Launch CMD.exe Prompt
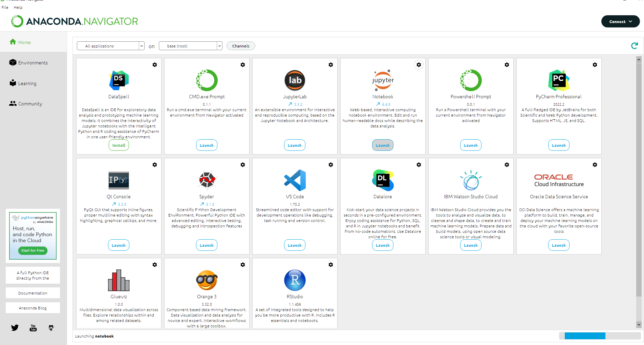The width and height of the screenshot is (644, 345). [207, 145]
